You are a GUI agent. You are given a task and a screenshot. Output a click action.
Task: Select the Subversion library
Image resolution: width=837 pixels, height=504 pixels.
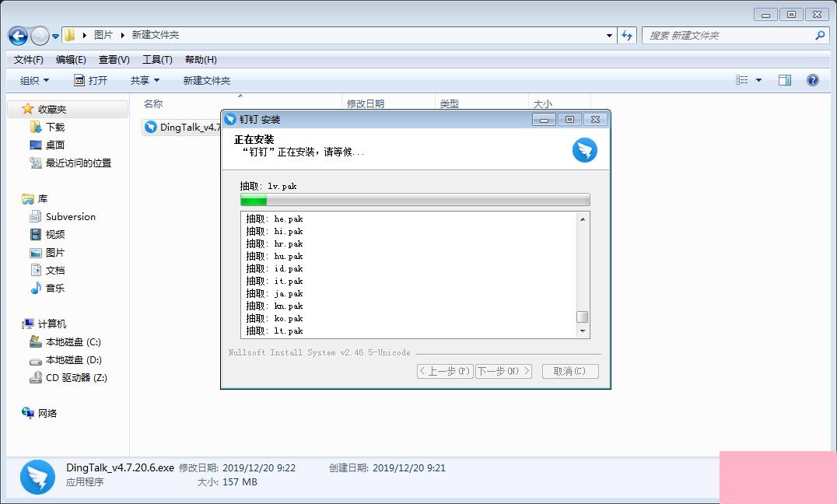tap(71, 217)
